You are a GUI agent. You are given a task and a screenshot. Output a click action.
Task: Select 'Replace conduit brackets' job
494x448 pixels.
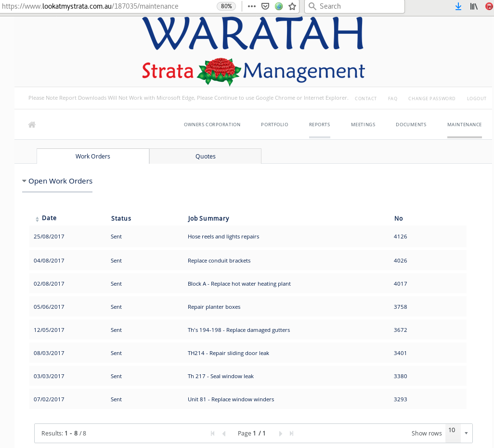(219, 261)
